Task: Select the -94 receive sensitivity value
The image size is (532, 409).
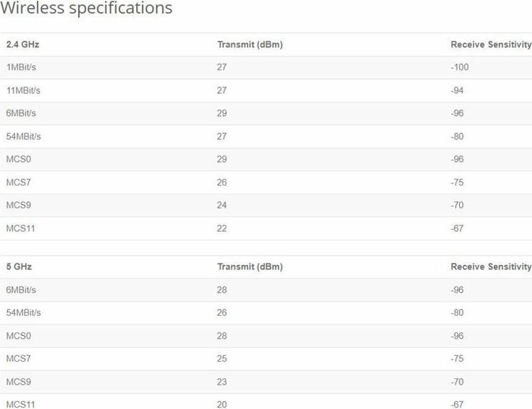Action: [457, 91]
